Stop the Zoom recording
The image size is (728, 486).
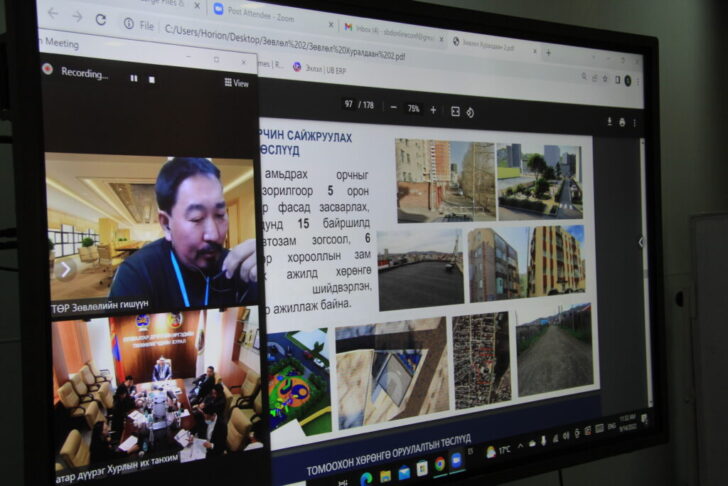[151, 79]
